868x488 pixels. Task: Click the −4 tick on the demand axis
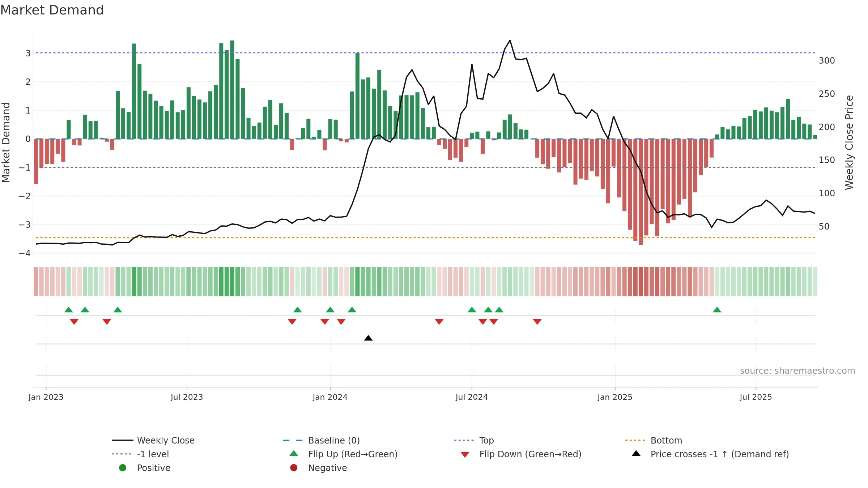[x=25, y=253]
